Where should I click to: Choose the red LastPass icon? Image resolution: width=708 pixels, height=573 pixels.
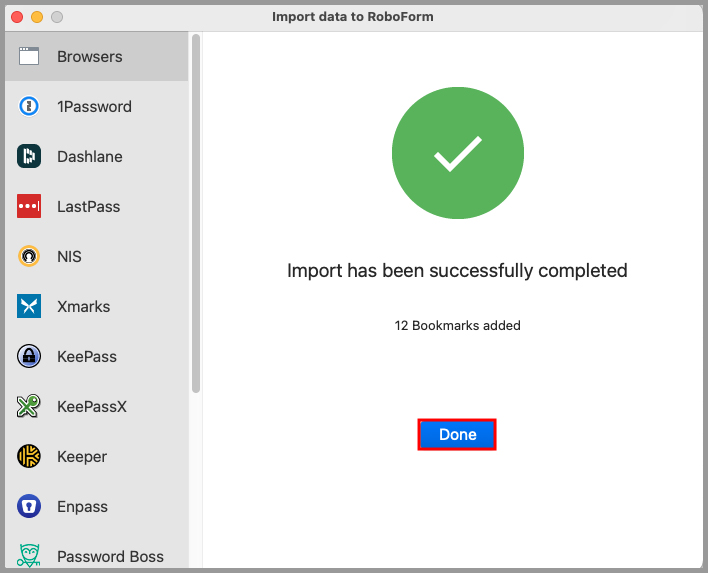(x=29, y=207)
